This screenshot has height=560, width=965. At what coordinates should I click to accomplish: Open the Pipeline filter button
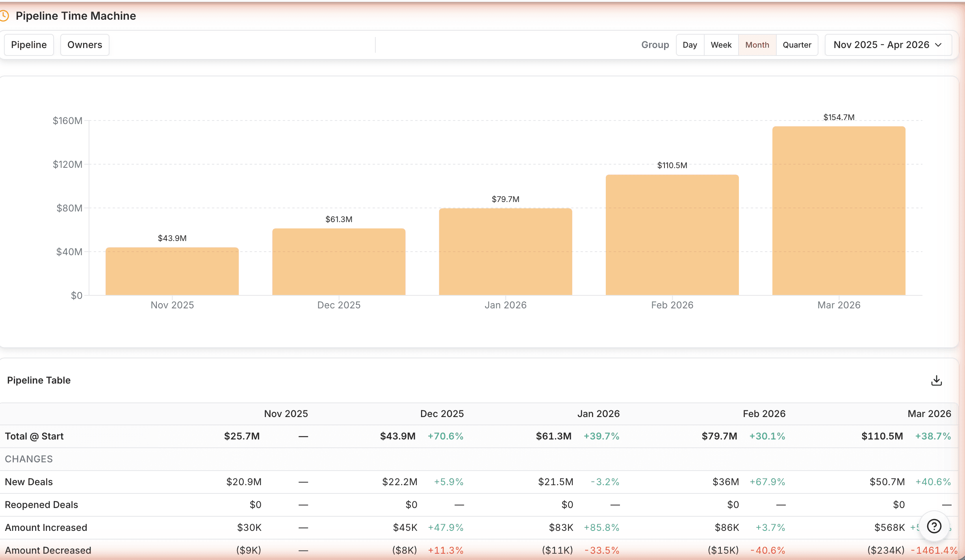[x=29, y=45]
